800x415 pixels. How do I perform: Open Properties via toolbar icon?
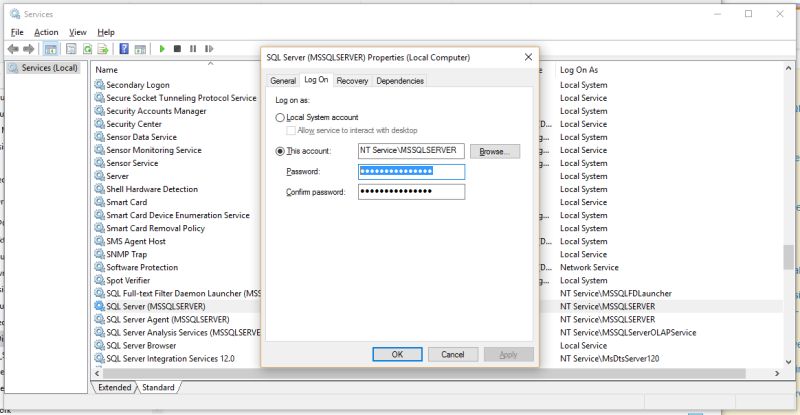(x=71, y=49)
